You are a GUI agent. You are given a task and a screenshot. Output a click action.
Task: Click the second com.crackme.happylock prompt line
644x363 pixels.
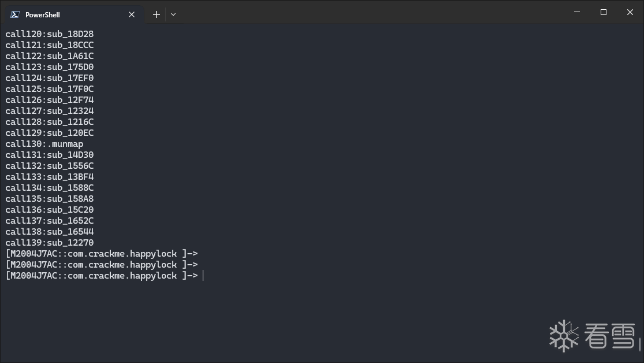point(102,265)
